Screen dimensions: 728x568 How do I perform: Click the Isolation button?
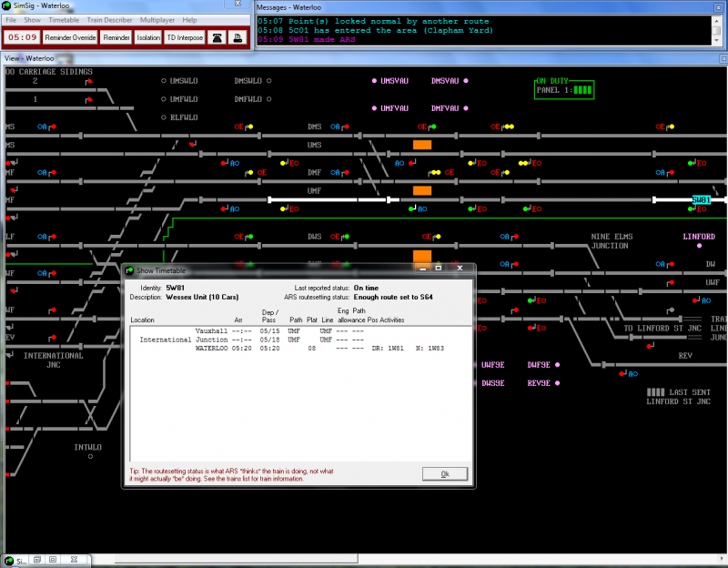click(148, 37)
